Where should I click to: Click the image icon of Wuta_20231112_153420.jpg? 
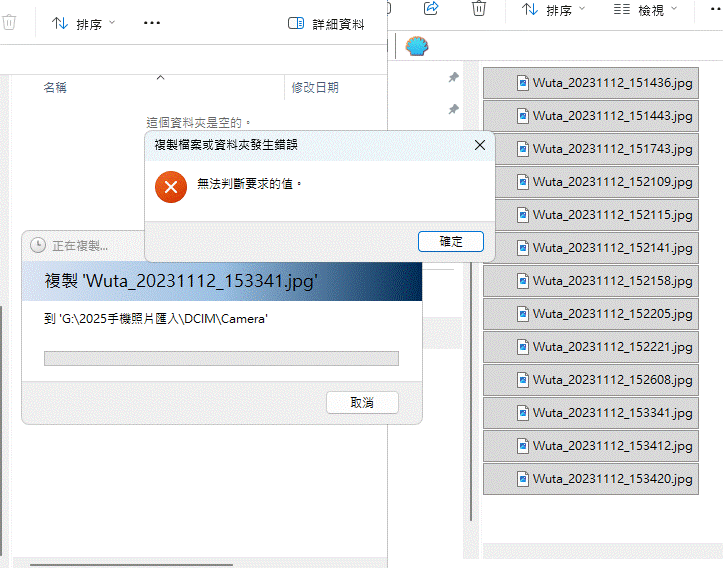522,479
